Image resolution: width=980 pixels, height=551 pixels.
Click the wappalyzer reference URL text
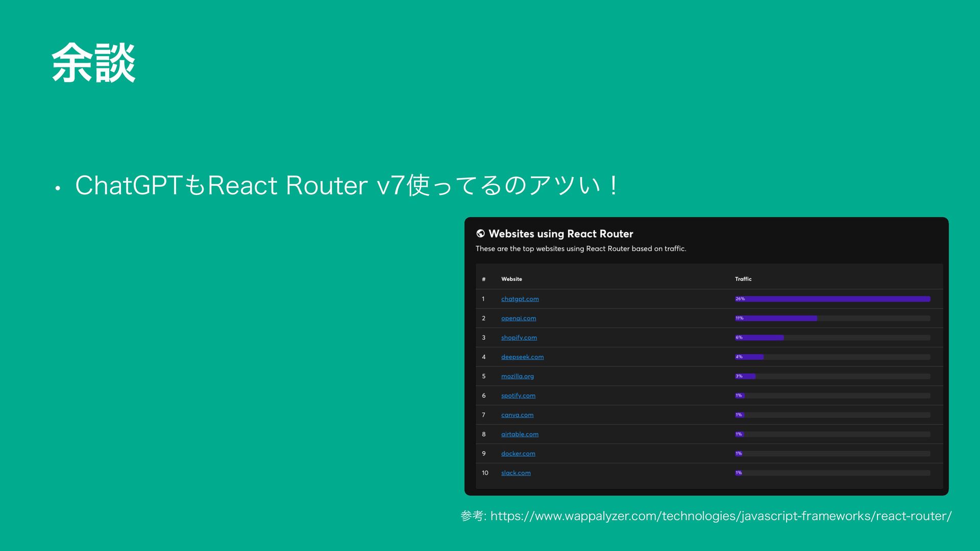(721, 516)
